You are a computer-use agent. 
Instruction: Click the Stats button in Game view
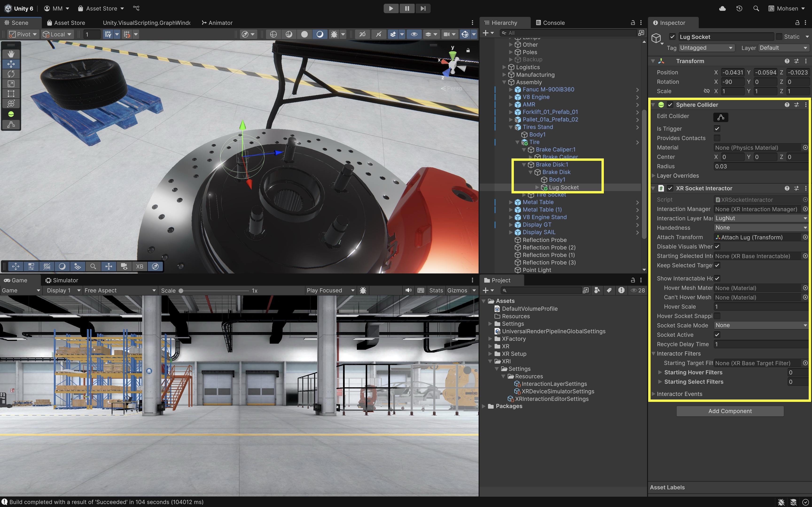click(x=436, y=290)
